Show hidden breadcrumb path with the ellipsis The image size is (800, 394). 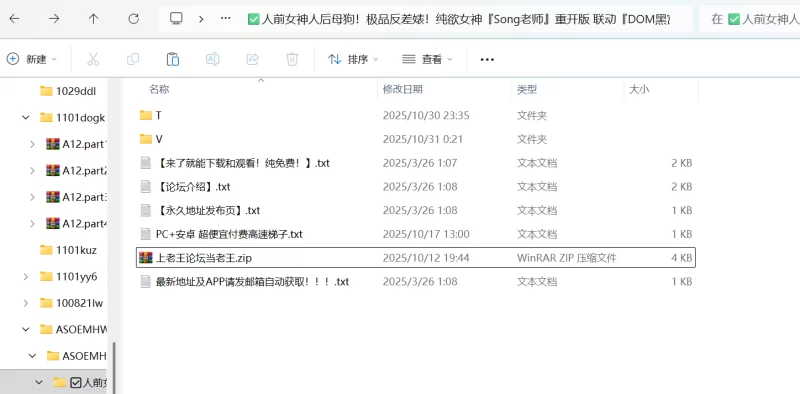pyautogui.click(x=226, y=19)
